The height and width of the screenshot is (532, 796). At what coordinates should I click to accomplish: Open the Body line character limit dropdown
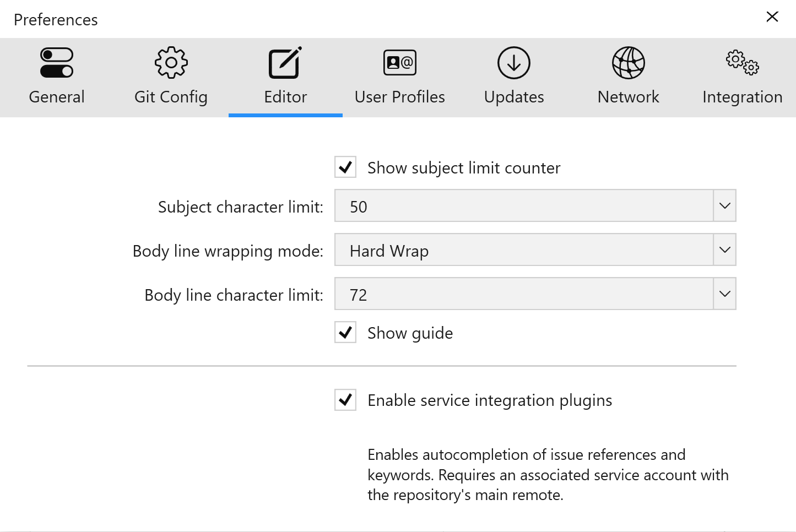click(x=724, y=294)
